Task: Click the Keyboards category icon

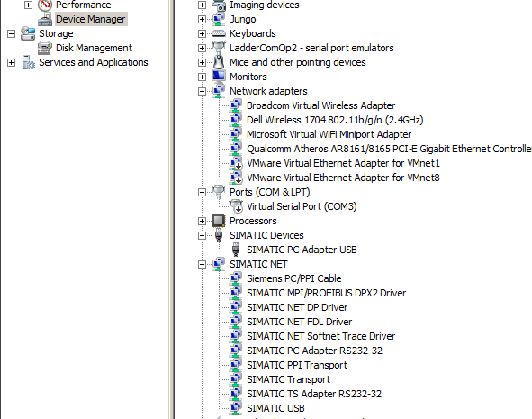Action: 219,33
